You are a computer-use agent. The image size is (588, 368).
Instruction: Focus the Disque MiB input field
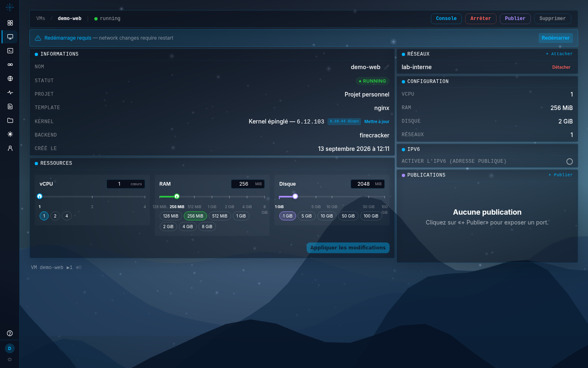coord(367,184)
